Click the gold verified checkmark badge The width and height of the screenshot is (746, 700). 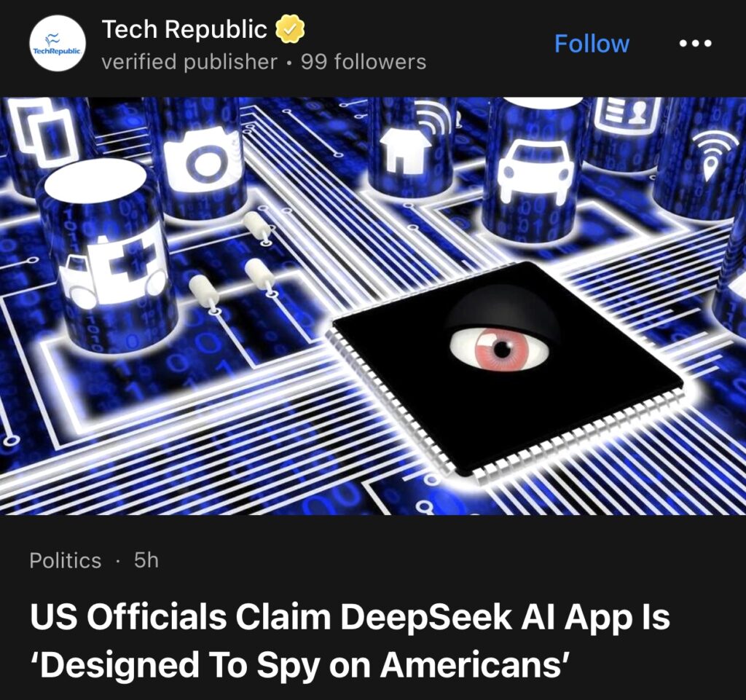[290, 29]
